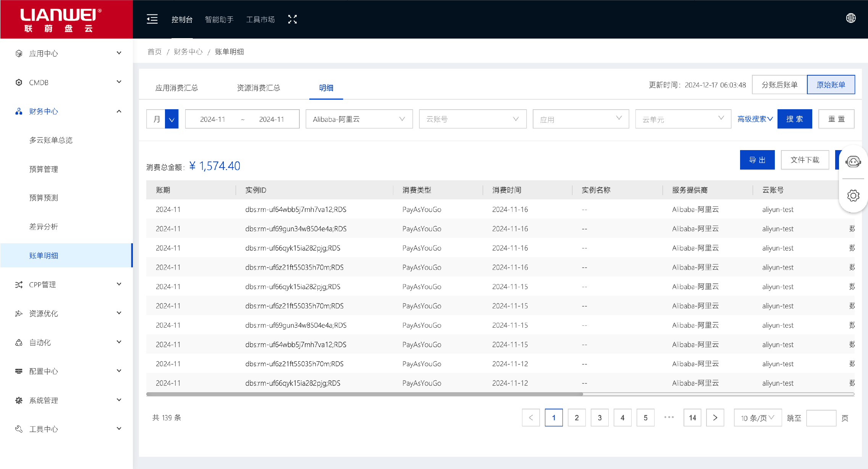Click the 财务中心 breadcrumb link

188,52
